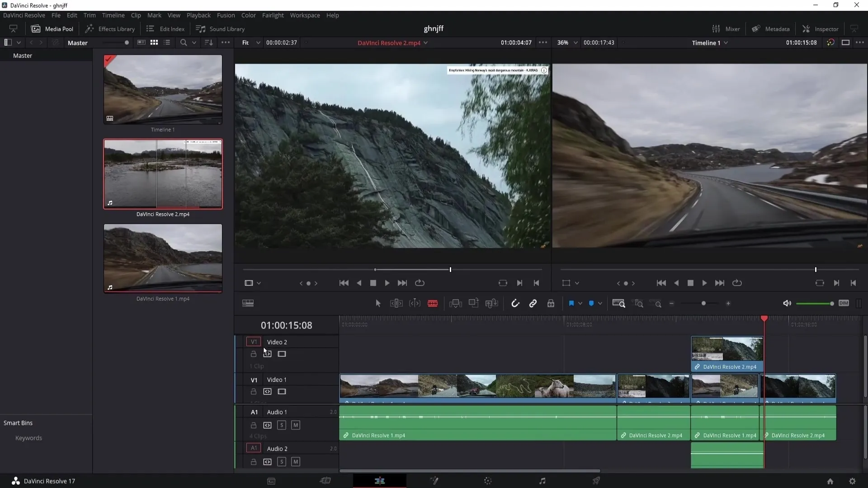Toggle the DIM audio button
This screenshot has height=488, width=868.
(844, 303)
